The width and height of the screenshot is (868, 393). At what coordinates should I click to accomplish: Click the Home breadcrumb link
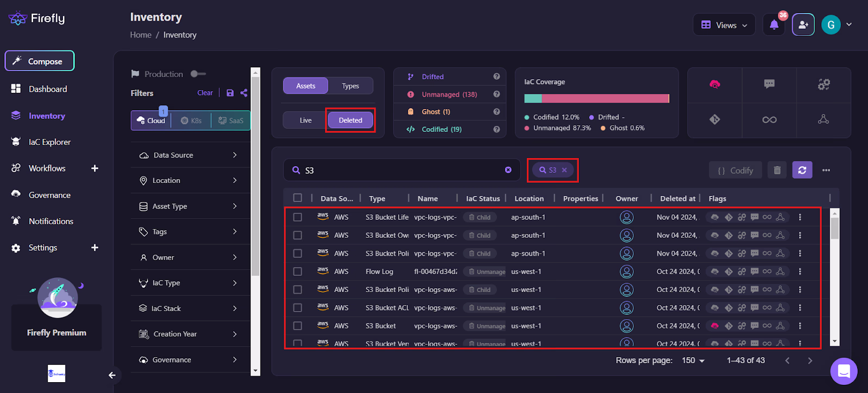(141, 35)
